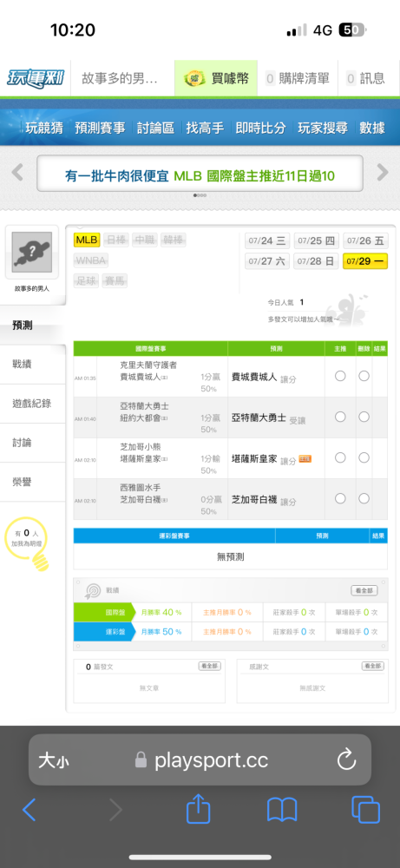Viewport: 400px width, 868px height.
Task: Click the 買噱幣 button
Action: tap(216, 79)
